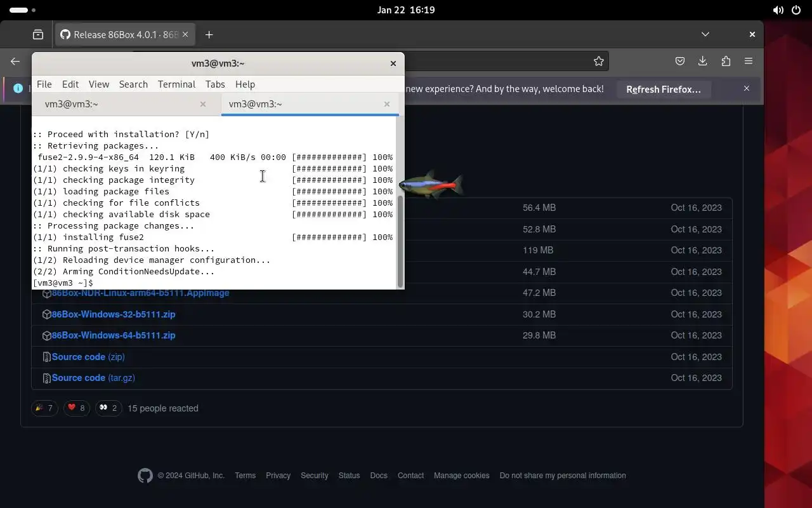Click the 119 MB file size text
812x508 pixels.
point(538,250)
